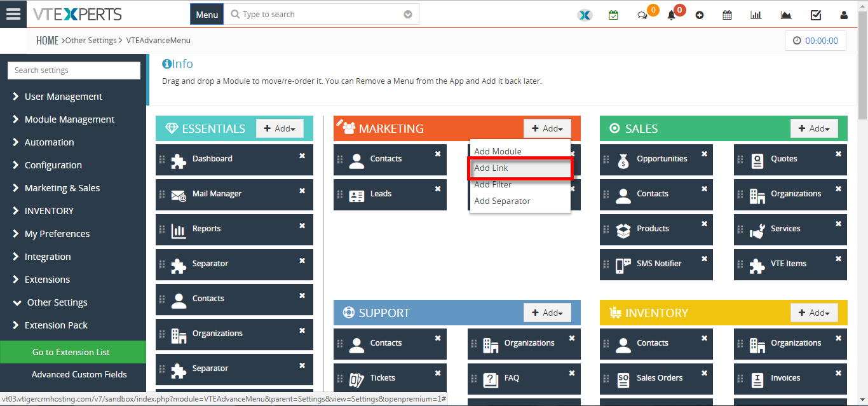Open the Inventory Add dropdown

point(814,313)
